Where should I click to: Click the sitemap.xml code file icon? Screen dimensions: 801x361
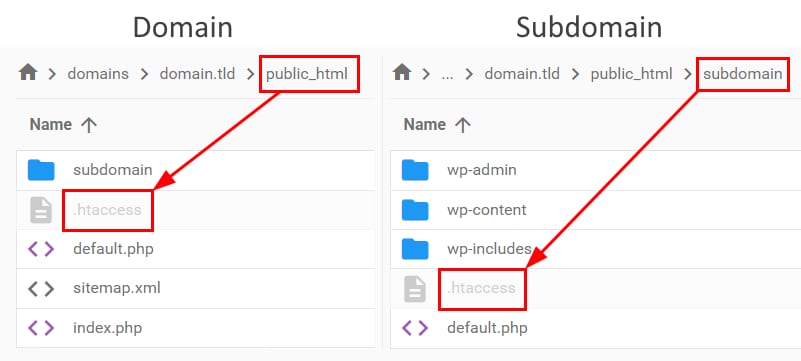(x=41, y=288)
